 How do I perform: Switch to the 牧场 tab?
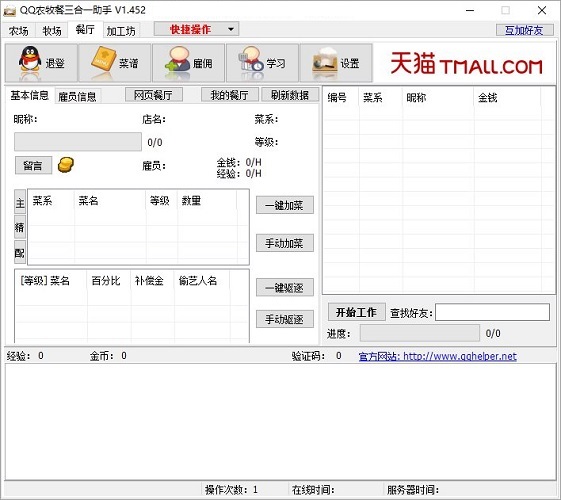click(52, 31)
